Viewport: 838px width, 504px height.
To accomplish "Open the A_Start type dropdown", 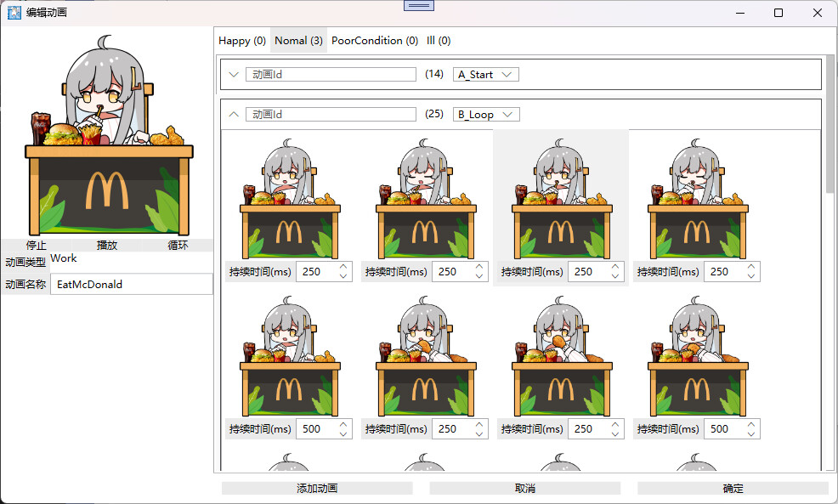I will 486,74.
